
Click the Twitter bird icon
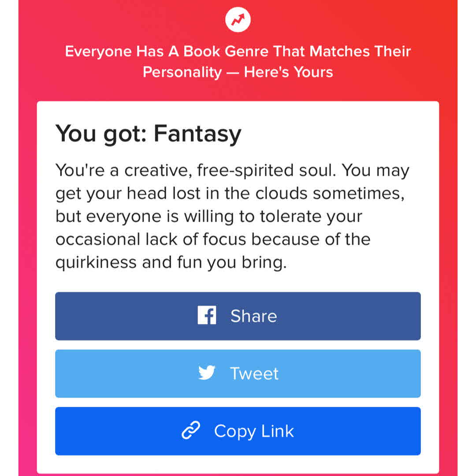[207, 373]
